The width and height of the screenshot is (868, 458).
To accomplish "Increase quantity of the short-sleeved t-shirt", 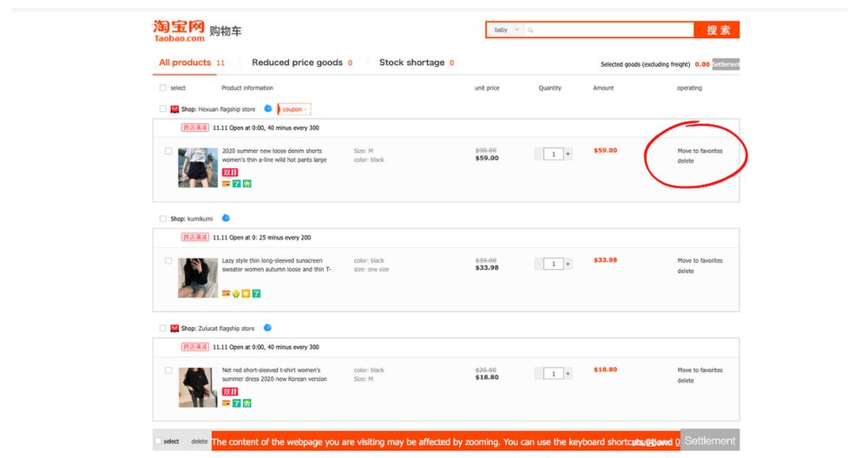I will [x=568, y=373].
